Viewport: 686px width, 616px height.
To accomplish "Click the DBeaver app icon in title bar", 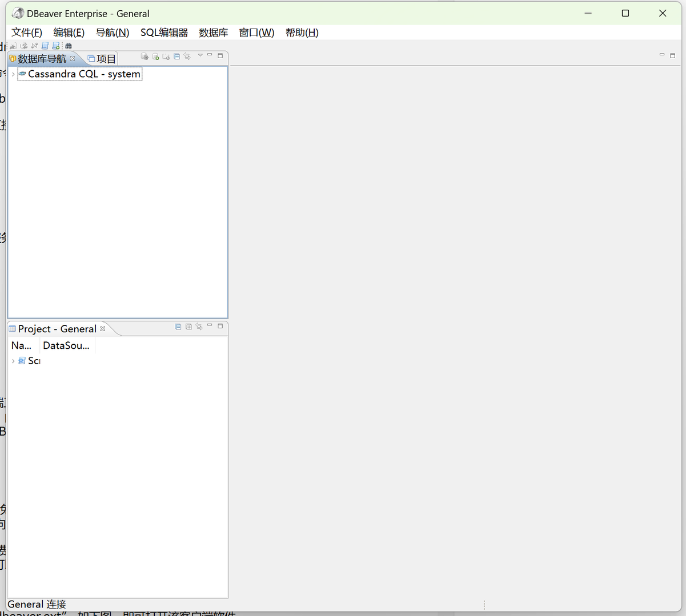I will (18, 13).
